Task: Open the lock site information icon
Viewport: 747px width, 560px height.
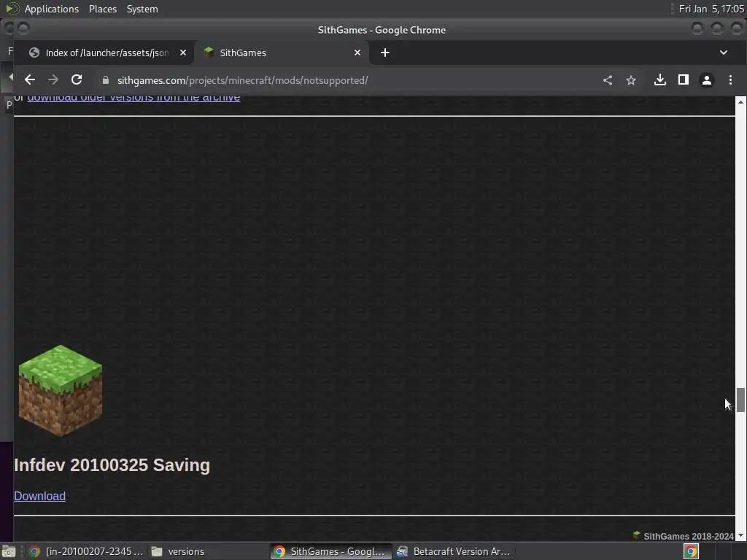Action: tap(106, 80)
